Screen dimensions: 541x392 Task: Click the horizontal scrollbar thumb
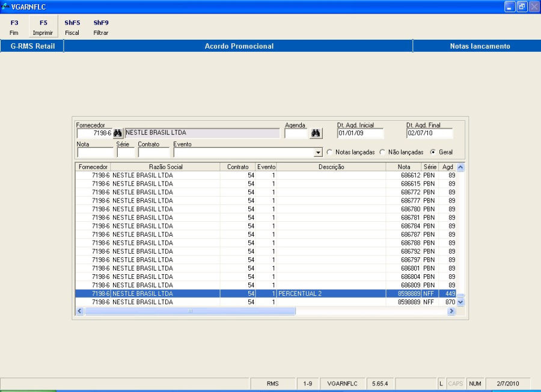point(190,311)
